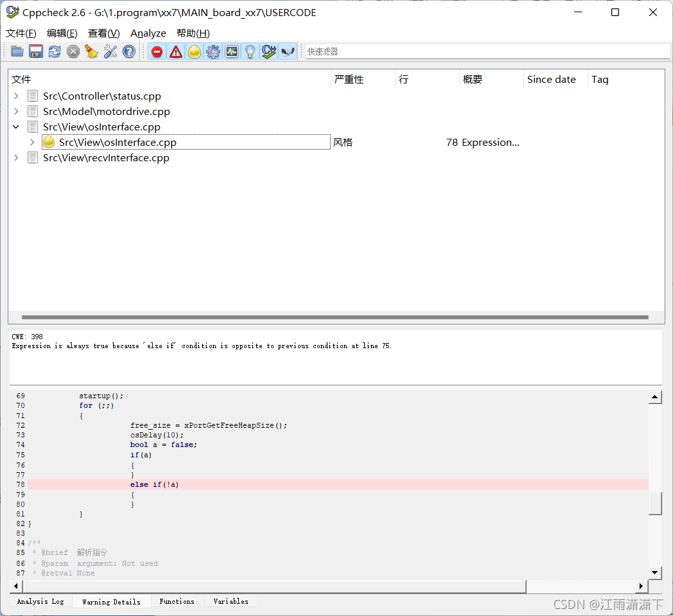This screenshot has height=616, width=673.
Task: Sort by the 行 column header
Action: [427, 80]
